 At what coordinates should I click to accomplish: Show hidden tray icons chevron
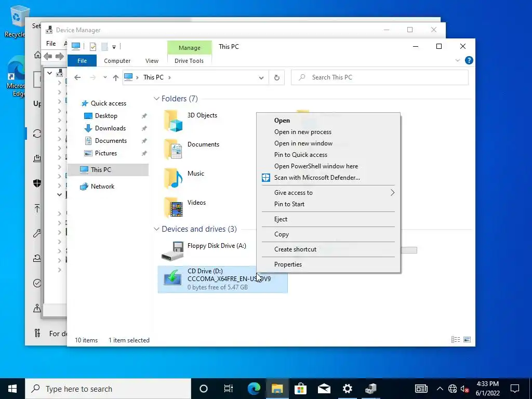(x=440, y=389)
